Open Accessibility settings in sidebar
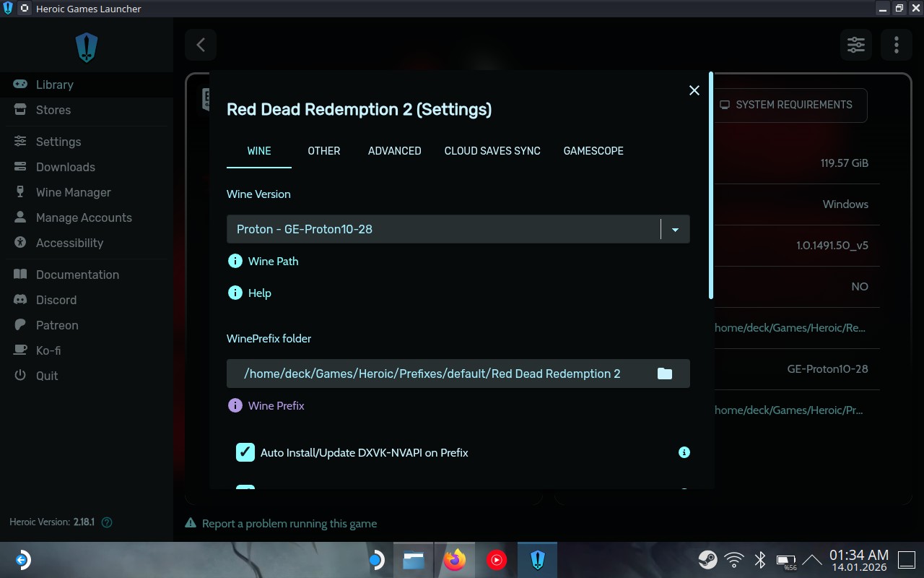The height and width of the screenshot is (578, 924). tap(87, 243)
